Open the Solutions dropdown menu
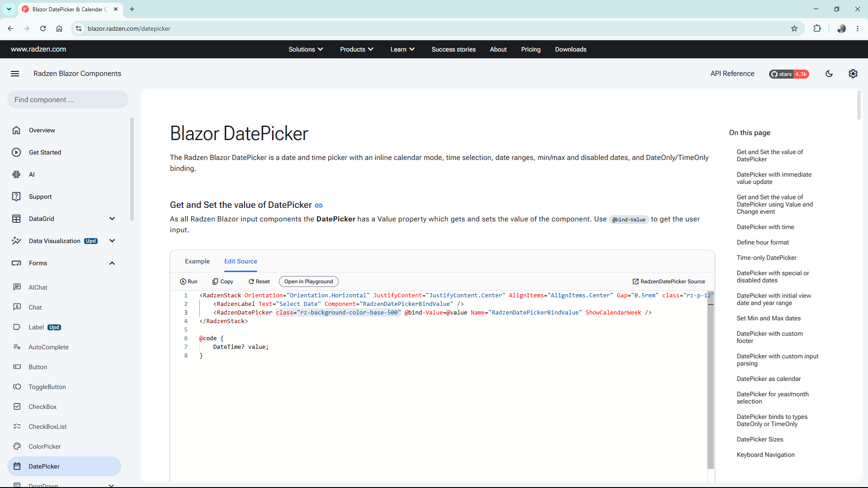868x488 pixels. point(306,49)
